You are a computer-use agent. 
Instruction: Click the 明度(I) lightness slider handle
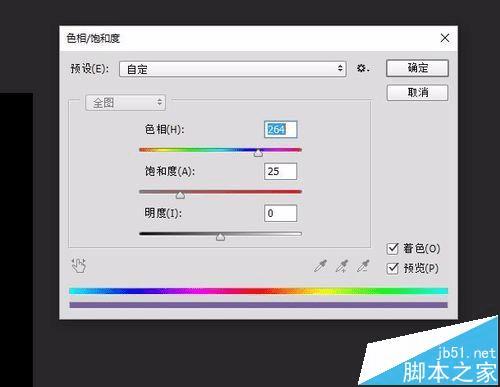(x=220, y=237)
